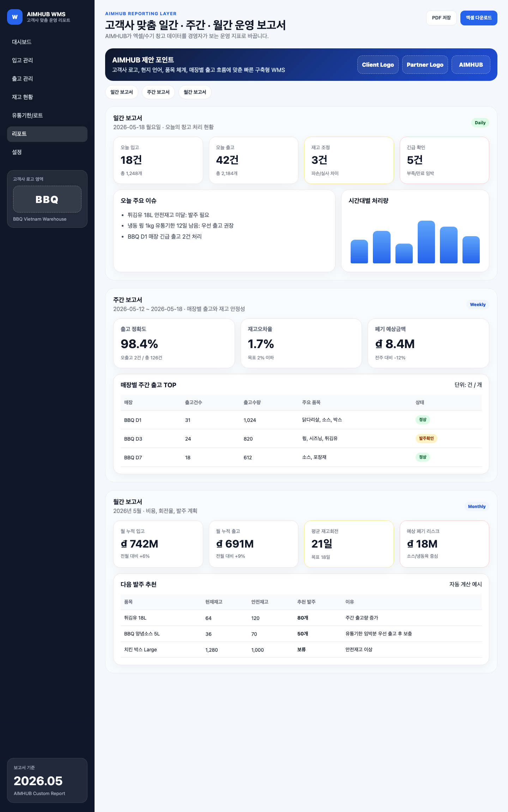Open the 폐기 예상금액 ₫ 8.4M card
The width and height of the screenshot is (508, 812).
428,344
